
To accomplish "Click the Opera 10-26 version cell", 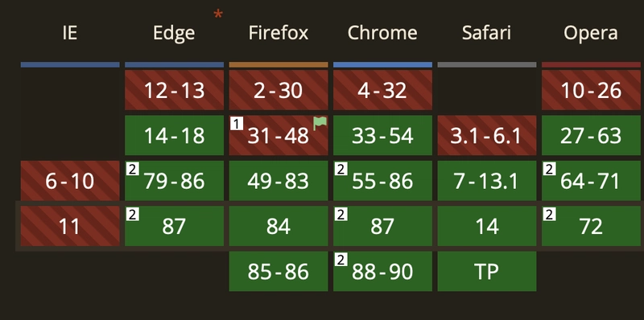I will (x=591, y=90).
